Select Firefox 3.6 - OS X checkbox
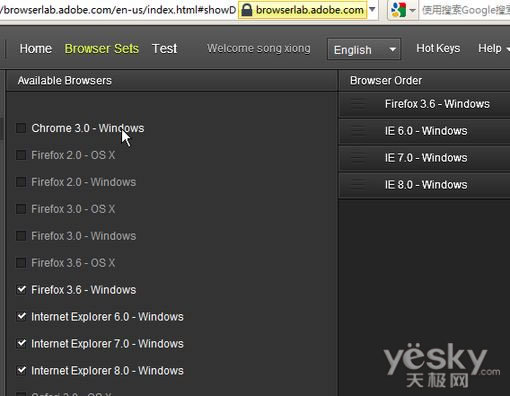Image resolution: width=510 pixels, height=396 pixels. [x=21, y=263]
